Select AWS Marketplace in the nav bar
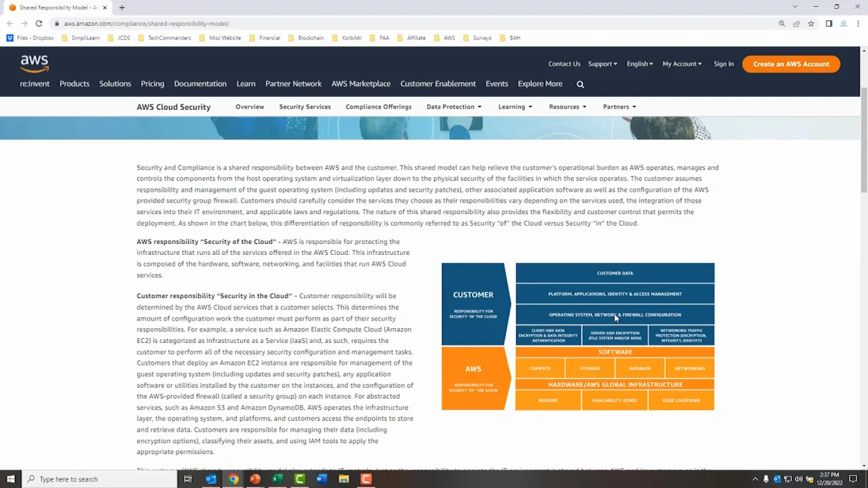868x488 pixels. [361, 83]
